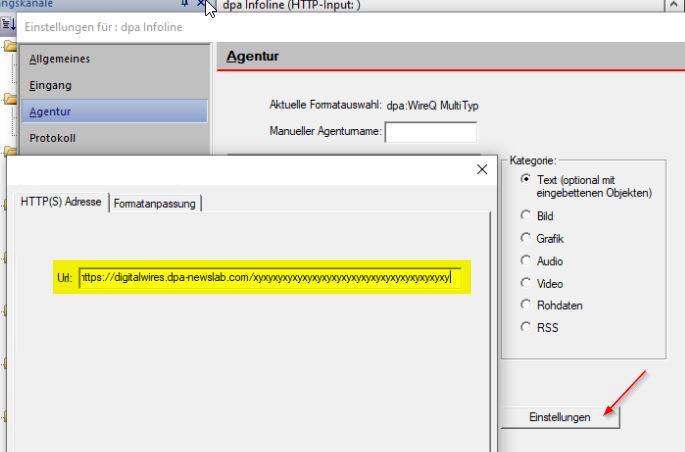This screenshot has width=685, height=452.
Task: Choose the Rohdaten radio button
Action: (x=526, y=306)
